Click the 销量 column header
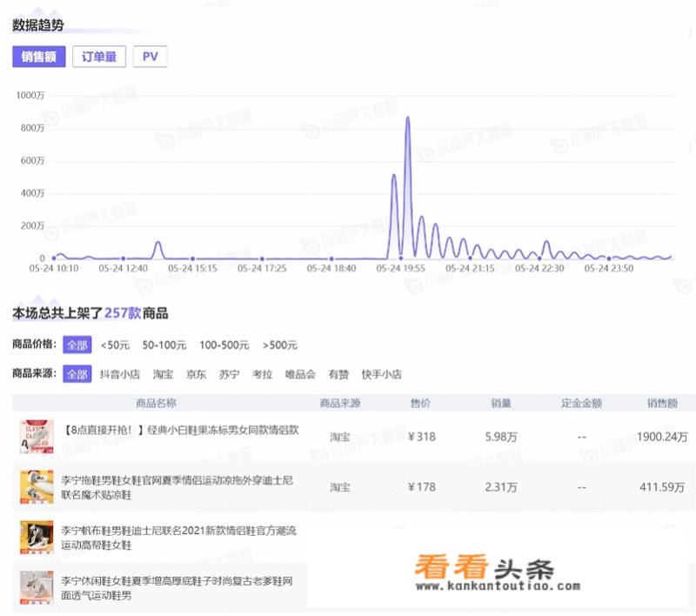Viewport: 696px width, 616px height. point(501,403)
